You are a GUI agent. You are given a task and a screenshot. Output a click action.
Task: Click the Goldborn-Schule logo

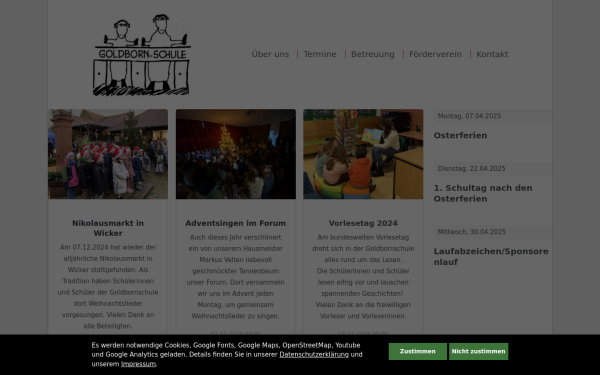(x=142, y=55)
